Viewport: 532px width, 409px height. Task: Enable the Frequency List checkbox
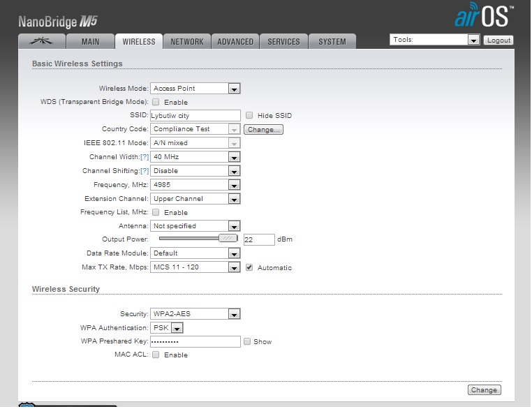tap(156, 212)
